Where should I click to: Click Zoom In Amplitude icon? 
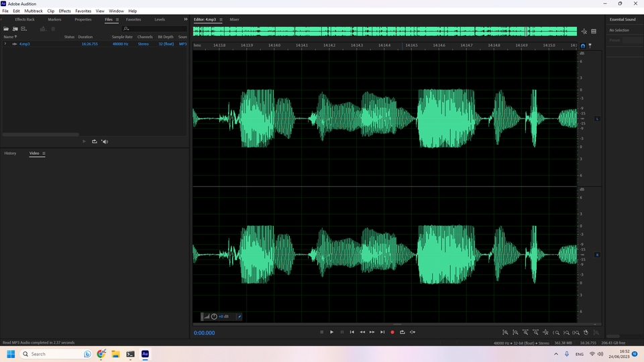(x=506, y=333)
